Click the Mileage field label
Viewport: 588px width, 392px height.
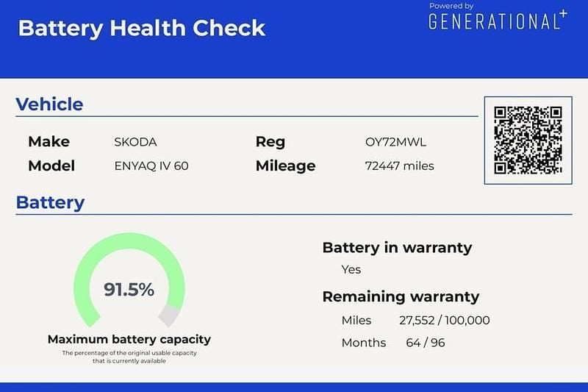285,165
